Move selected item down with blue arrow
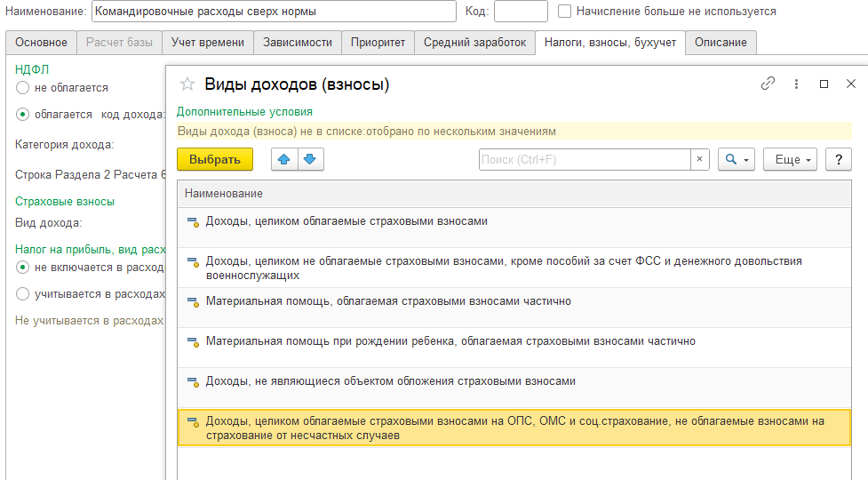Screen dimensions: 868x480 (311, 159)
